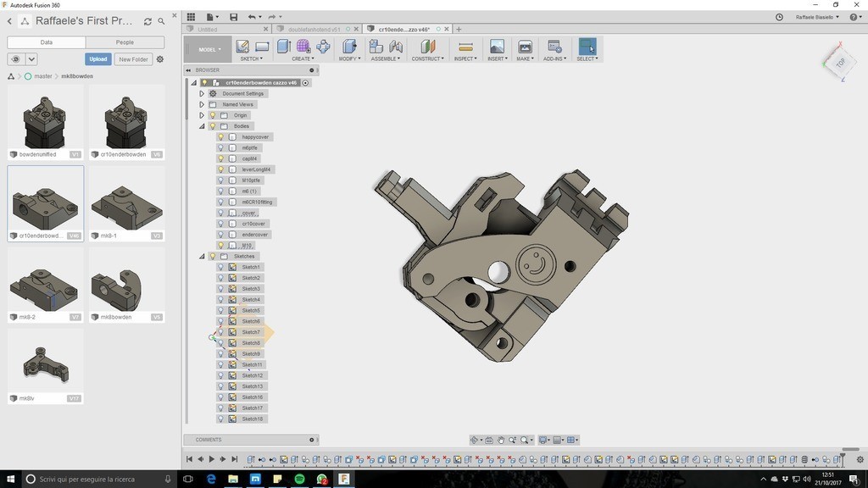Image resolution: width=868 pixels, height=488 pixels.
Task: Click the refresh icon in data panel
Action: click(x=147, y=21)
